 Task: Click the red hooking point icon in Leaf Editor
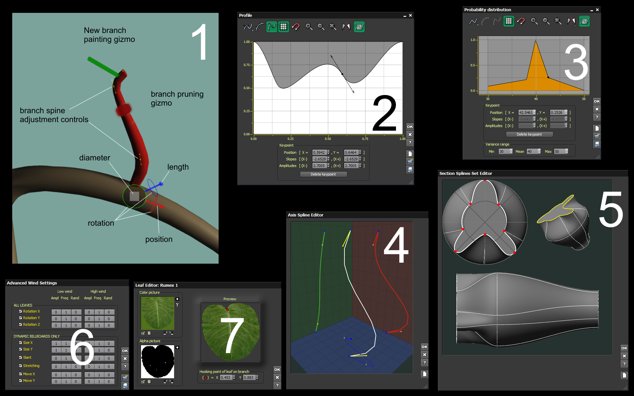click(205, 378)
